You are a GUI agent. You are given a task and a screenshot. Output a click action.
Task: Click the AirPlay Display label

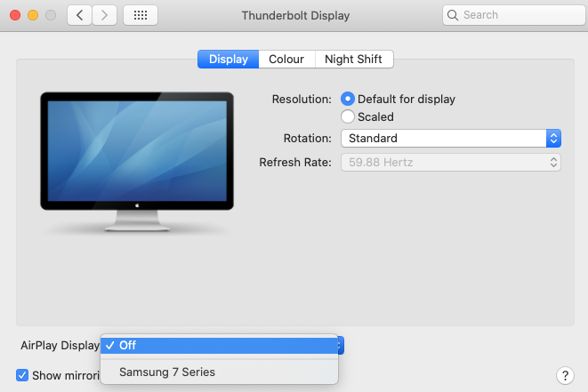click(x=60, y=345)
